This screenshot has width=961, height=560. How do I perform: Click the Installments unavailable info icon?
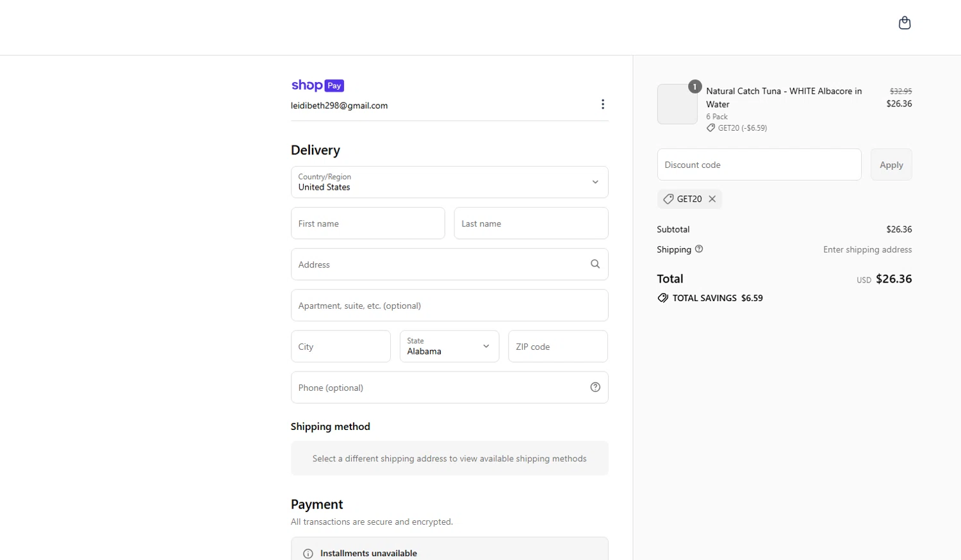308,554
